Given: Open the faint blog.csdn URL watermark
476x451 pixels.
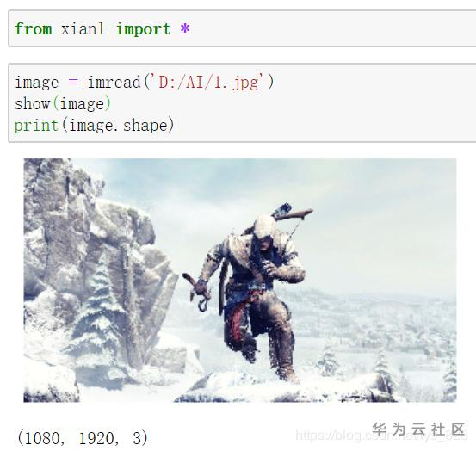Looking at the screenshot, I should [x=381, y=436].
